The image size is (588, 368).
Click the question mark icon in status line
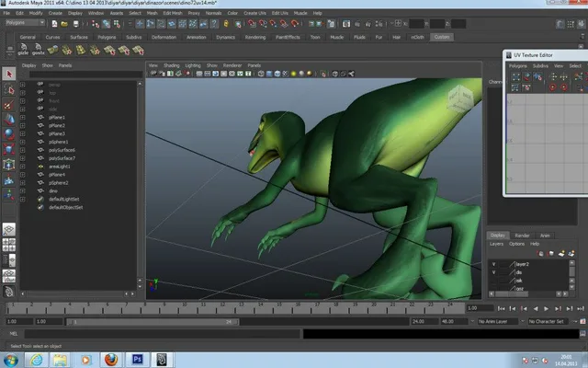(x=214, y=24)
